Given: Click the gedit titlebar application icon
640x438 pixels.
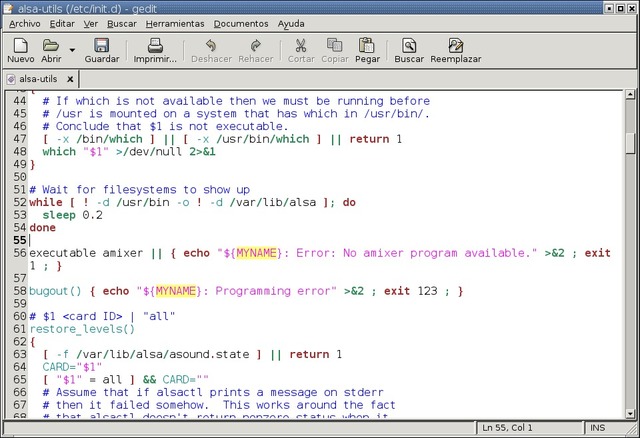Looking at the screenshot, I should pos(9,8).
